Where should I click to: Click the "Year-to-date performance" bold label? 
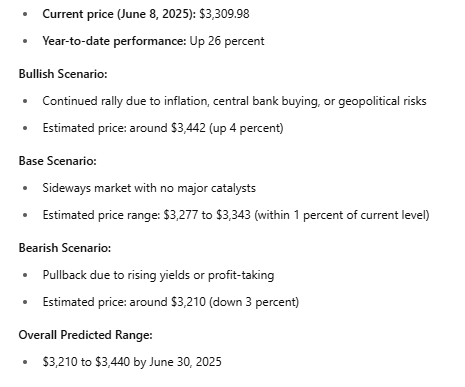click(114, 41)
